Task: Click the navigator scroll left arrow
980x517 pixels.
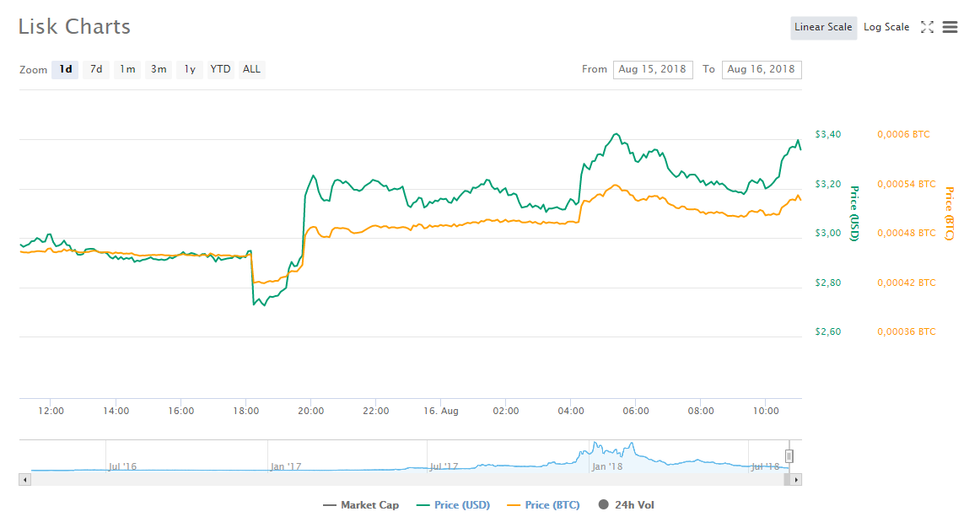Action: point(24,479)
